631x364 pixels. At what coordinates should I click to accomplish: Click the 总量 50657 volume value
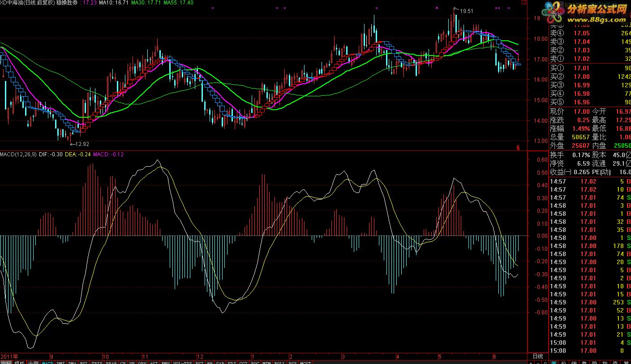pyautogui.click(x=581, y=137)
